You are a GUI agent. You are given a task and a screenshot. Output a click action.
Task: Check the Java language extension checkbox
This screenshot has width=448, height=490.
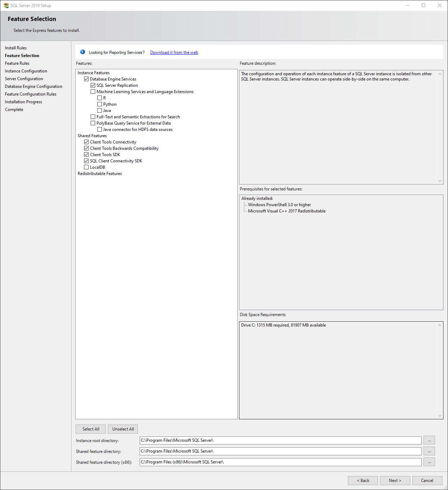point(99,111)
